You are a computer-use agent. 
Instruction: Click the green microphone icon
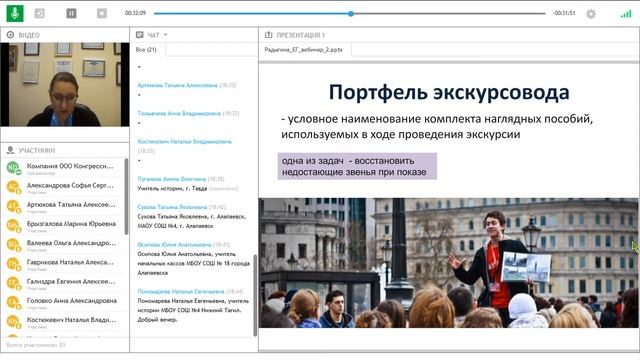coord(15,13)
